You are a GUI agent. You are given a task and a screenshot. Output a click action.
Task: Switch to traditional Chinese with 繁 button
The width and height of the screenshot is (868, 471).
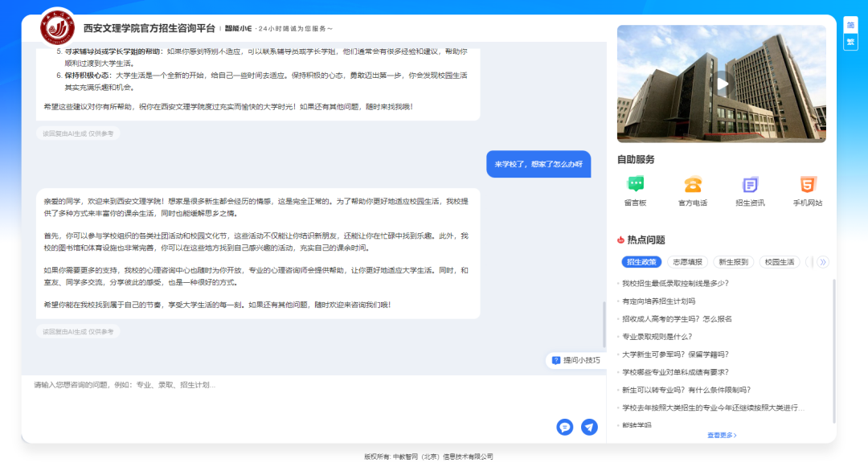850,42
